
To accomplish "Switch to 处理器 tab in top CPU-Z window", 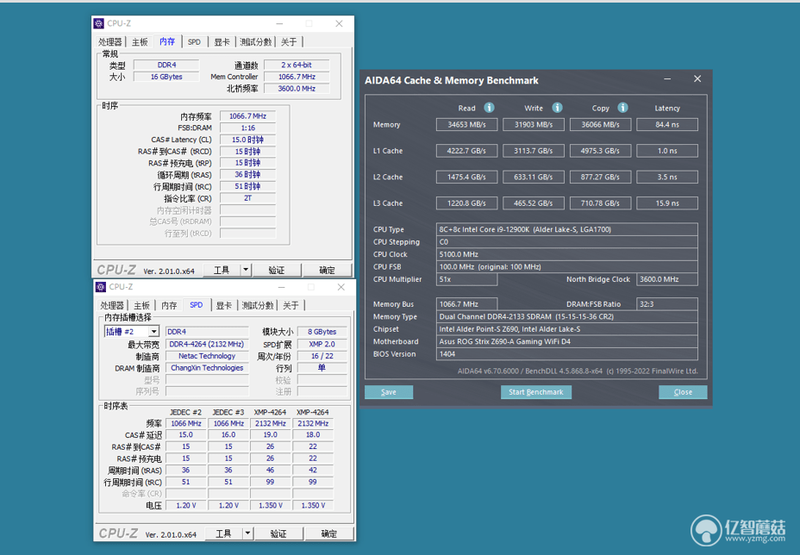I will tap(110, 42).
